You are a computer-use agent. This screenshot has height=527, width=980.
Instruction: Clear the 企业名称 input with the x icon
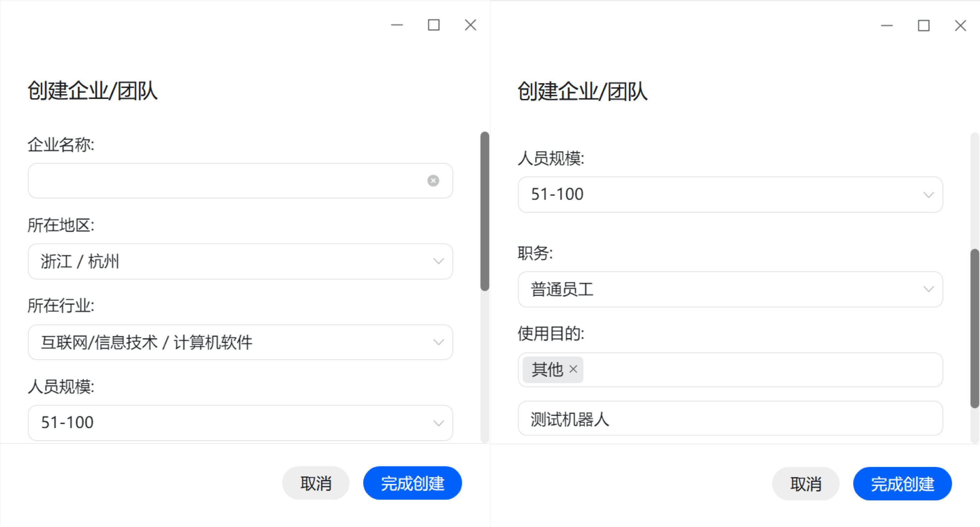tap(433, 180)
